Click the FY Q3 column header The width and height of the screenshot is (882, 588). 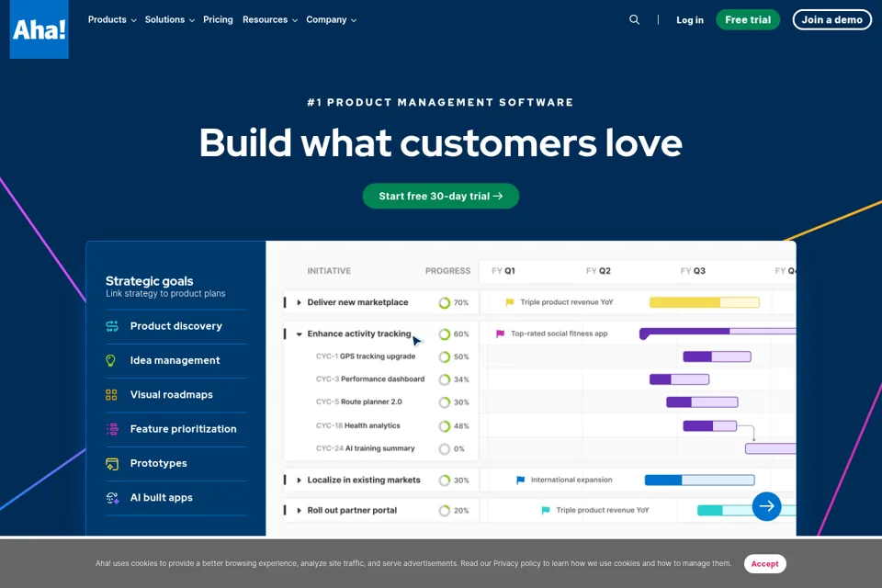point(693,271)
